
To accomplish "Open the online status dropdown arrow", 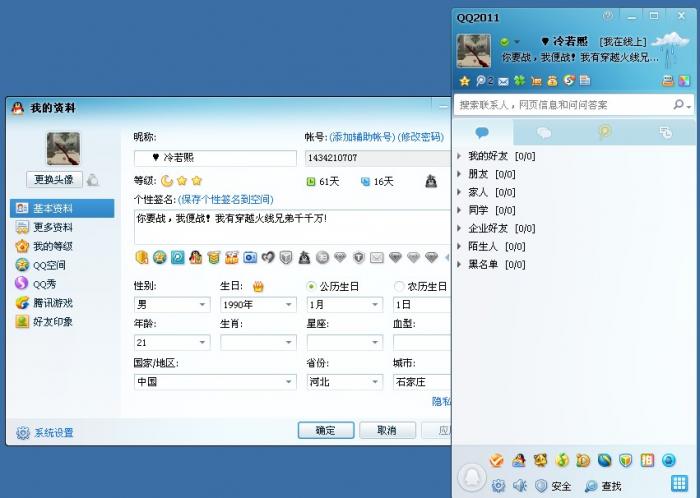I will click(x=517, y=42).
